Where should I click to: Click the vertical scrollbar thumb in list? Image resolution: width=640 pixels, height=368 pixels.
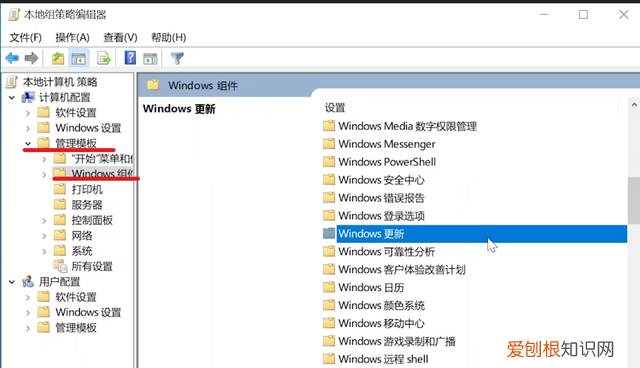point(634,200)
